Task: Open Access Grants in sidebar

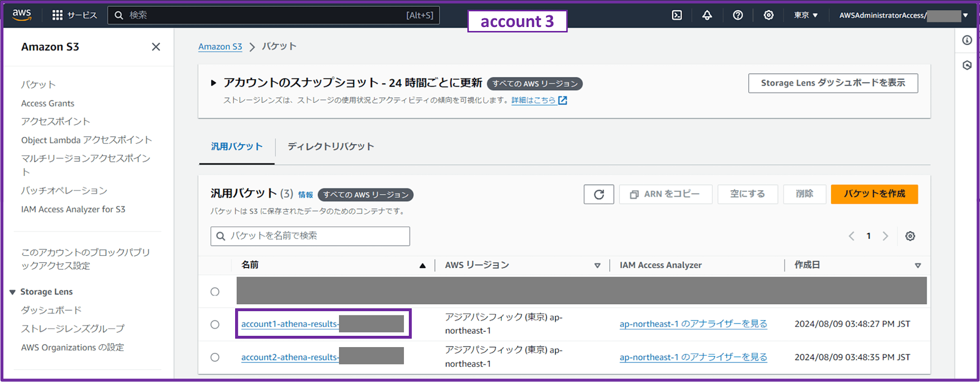Action: [48, 103]
